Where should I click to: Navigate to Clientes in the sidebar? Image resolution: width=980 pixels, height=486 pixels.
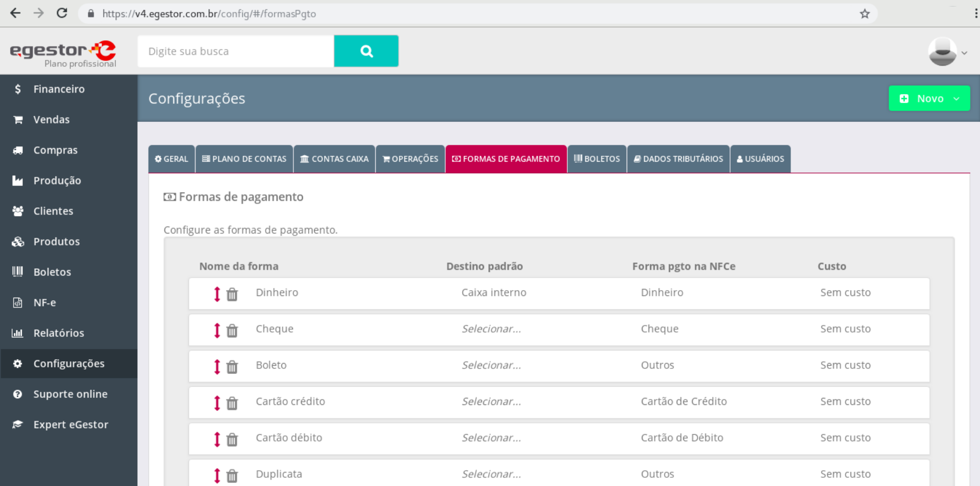69,211
